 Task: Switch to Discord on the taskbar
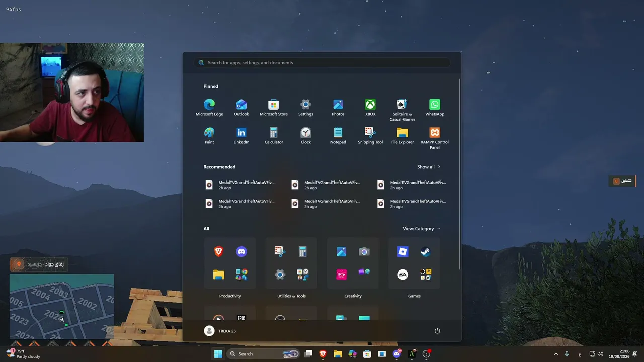pos(397,354)
